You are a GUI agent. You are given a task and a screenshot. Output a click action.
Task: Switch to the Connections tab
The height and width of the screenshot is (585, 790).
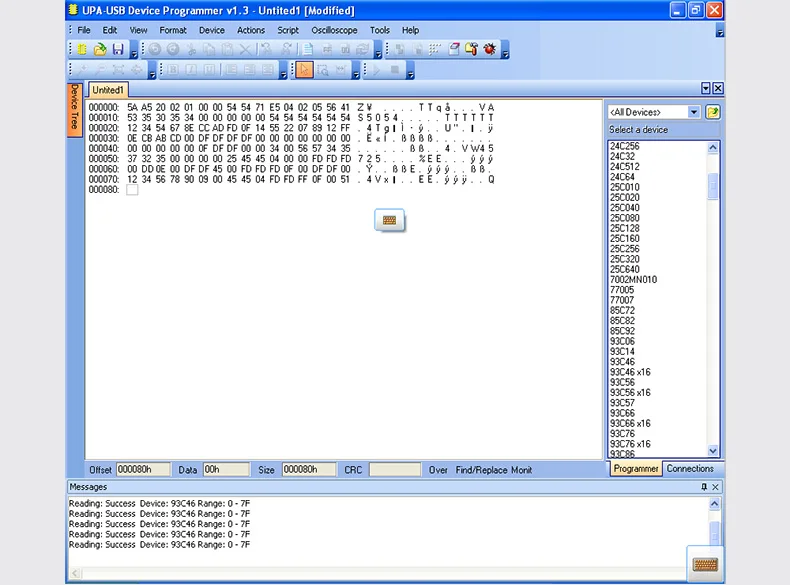pos(690,469)
